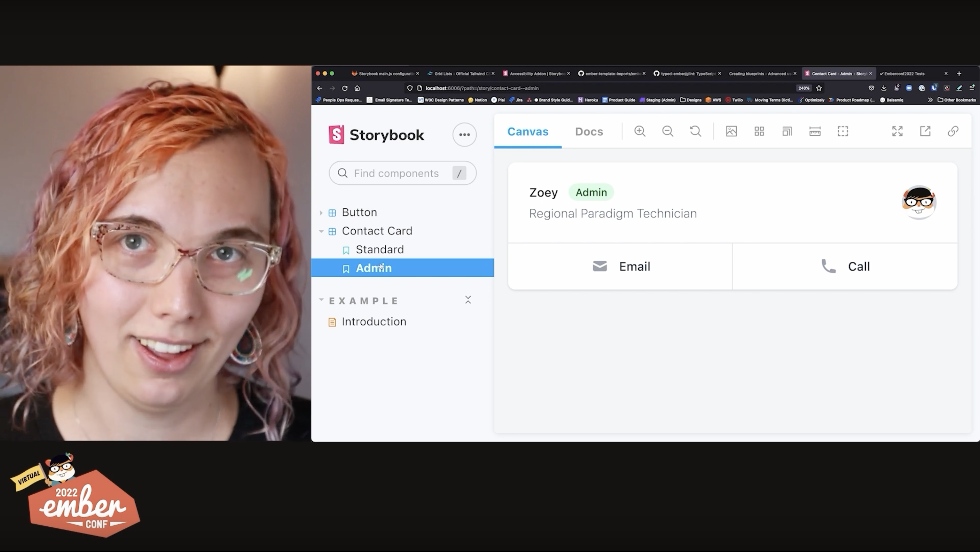The height and width of the screenshot is (552, 980).
Task: Click the zoom in magnifier icon
Action: coord(639,131)
